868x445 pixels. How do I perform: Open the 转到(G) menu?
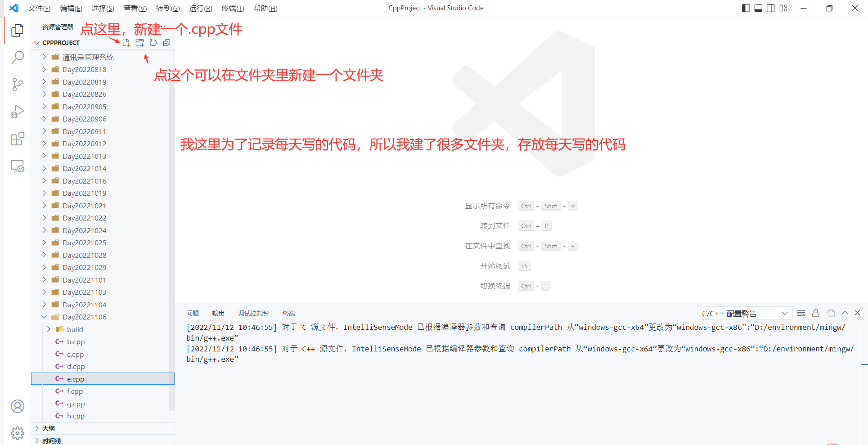pos(168,8)
